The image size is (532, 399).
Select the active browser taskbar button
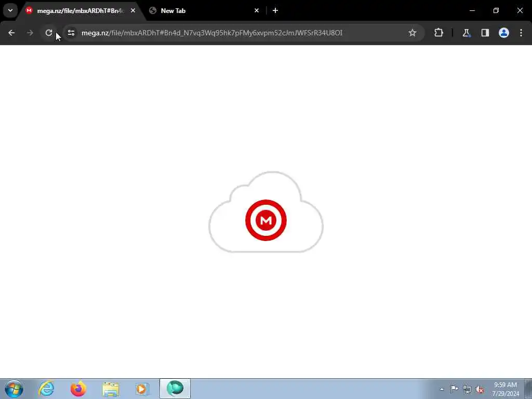click(x=175, y=389)
